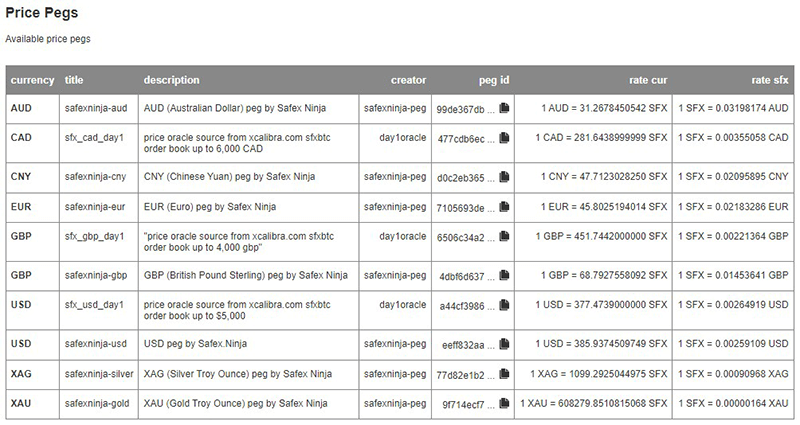
Task: Copy peg id 99de367db for AUD
Action: tap(504, 108)
